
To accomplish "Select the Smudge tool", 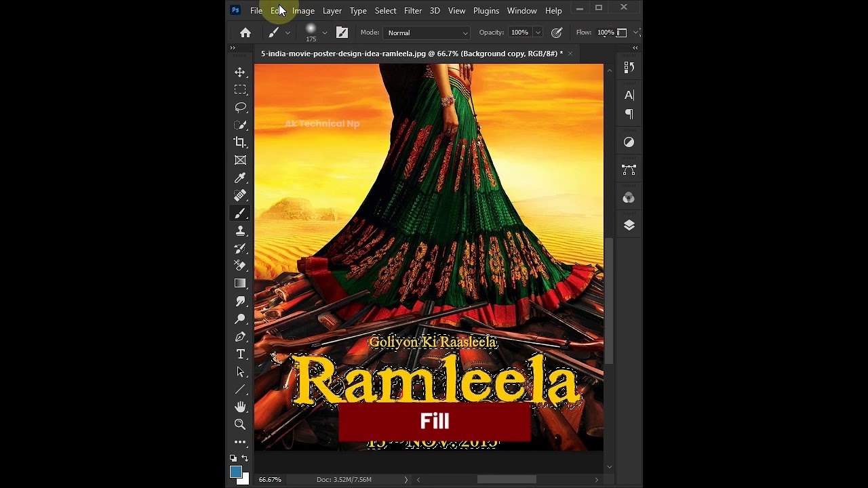I will click(x=240, y=301).
